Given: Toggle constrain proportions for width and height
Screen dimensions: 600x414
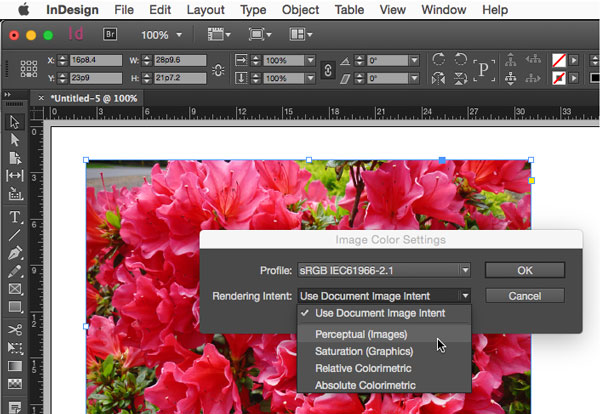Looking at the screenshot, I should (x=218, y=70).
